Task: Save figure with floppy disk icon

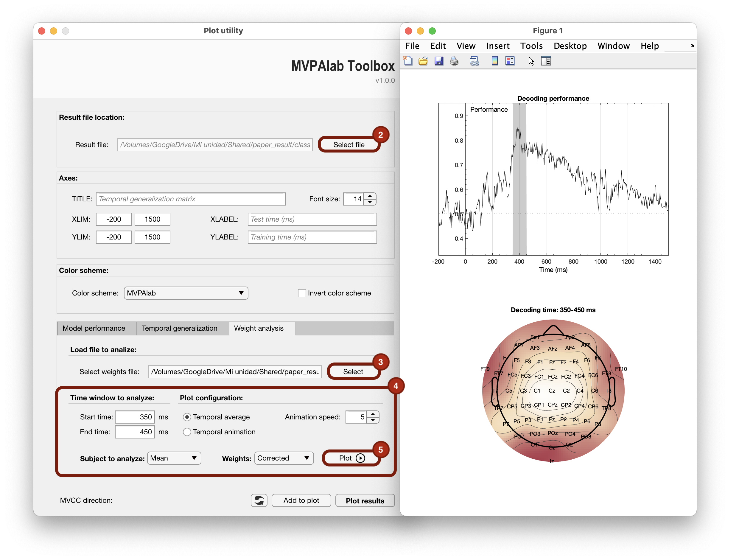Action: 439,61
